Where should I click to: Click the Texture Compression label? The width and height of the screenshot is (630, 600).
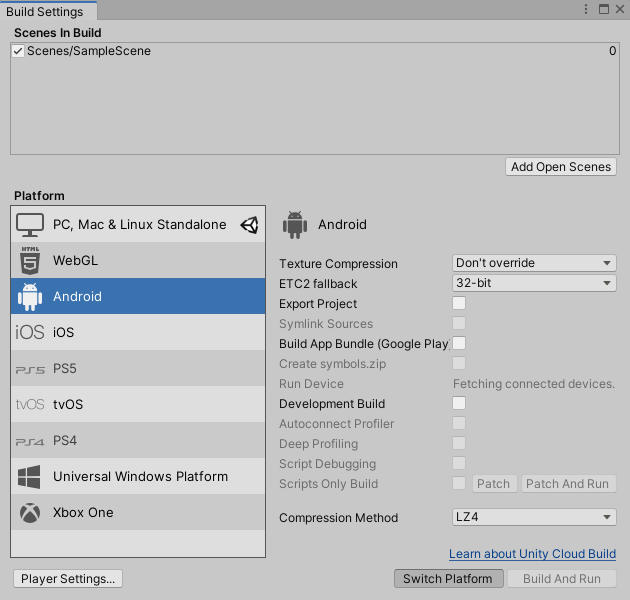pyautogui.click(x=338, y=264)
